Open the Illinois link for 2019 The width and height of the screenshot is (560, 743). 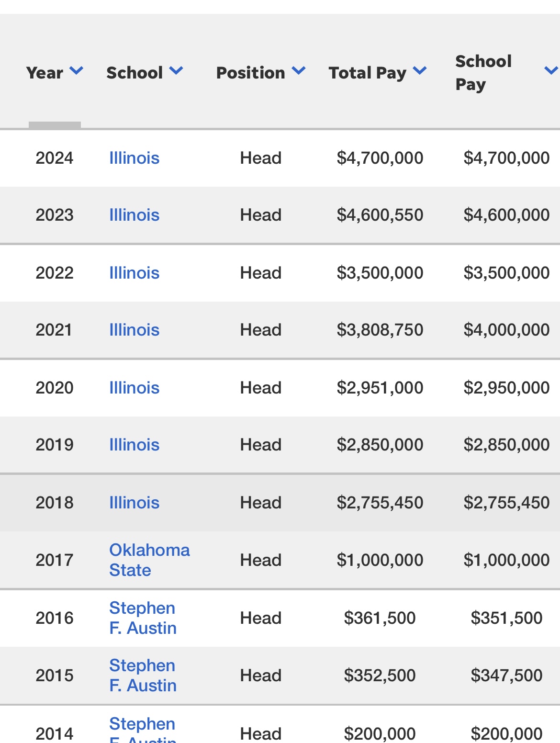[134, 445]
